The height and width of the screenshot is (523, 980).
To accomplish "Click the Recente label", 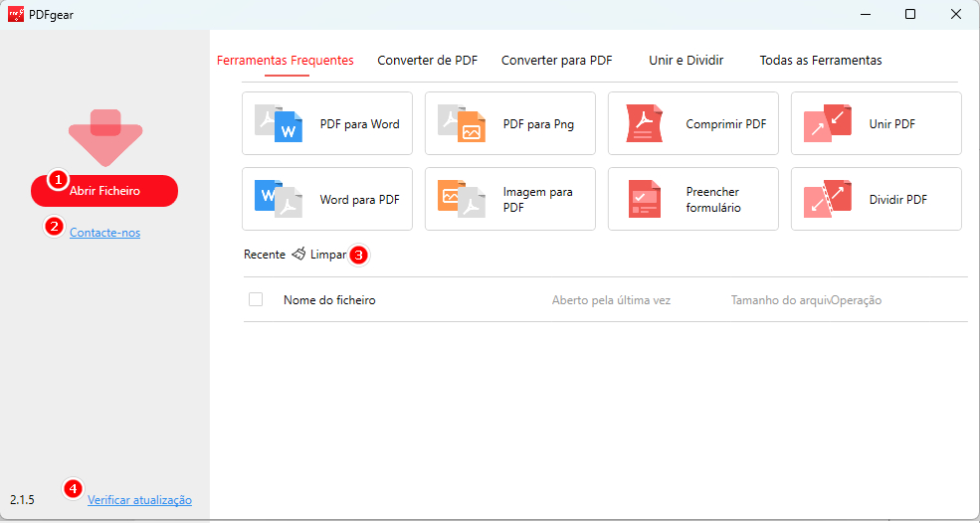I will point(265,255).
